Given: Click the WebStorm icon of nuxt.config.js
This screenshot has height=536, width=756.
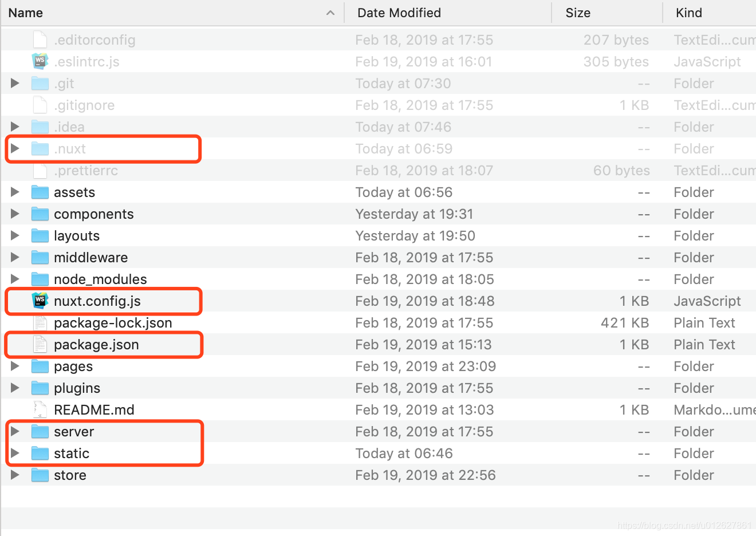Looking at the screenshot, I should [x=40, y=301].
